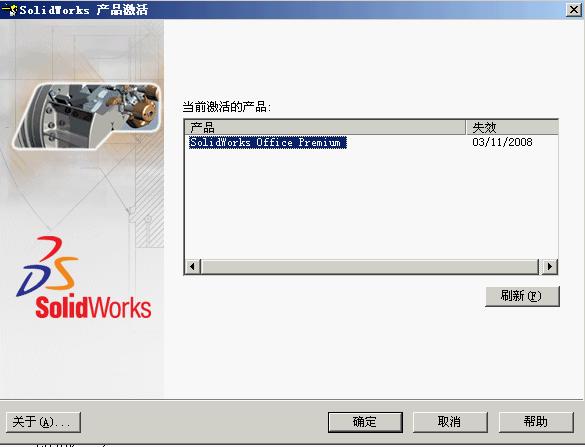Click the mechanical assembly thumbnail image
The image size is (585, 447).
click(x=87, y=116)
